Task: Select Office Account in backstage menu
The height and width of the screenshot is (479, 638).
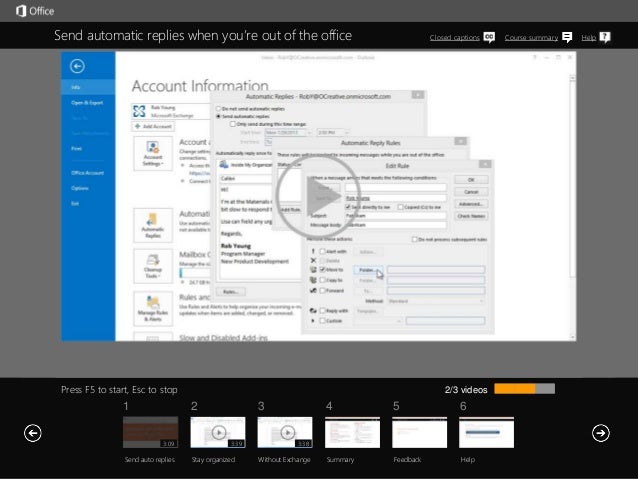Action: pos(87,173)
